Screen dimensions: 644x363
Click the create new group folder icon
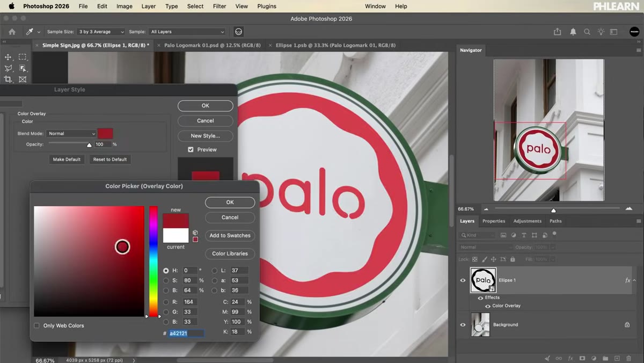pyautogui.click(x=605, y=358)
